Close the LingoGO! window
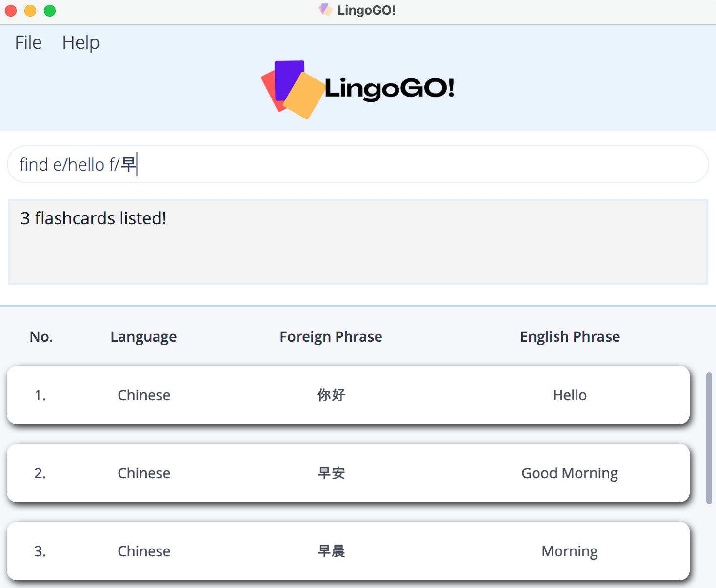The image size is (716, 588). [11, 11]
